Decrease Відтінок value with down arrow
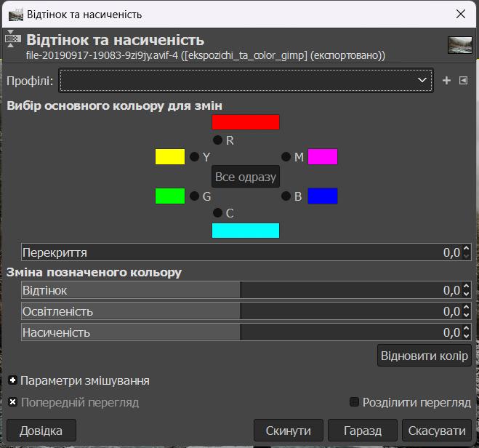479x448 pixels. click(466, 294)
